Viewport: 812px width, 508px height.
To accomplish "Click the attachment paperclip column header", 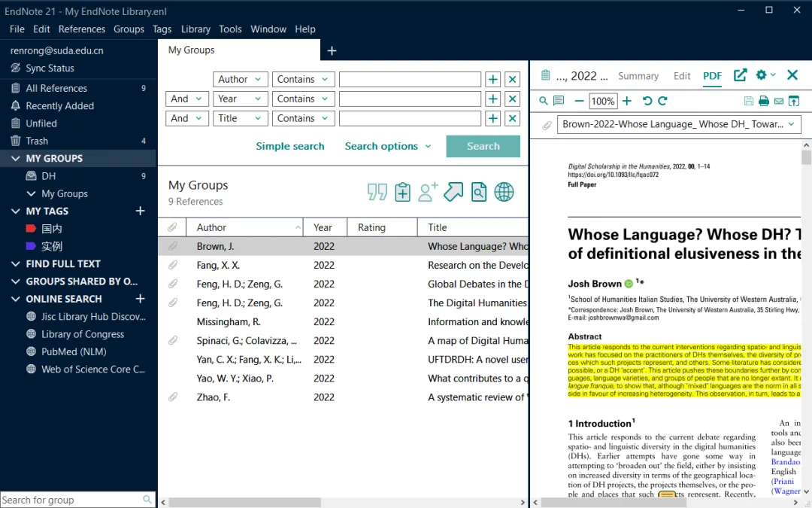I will pos(172,227).
